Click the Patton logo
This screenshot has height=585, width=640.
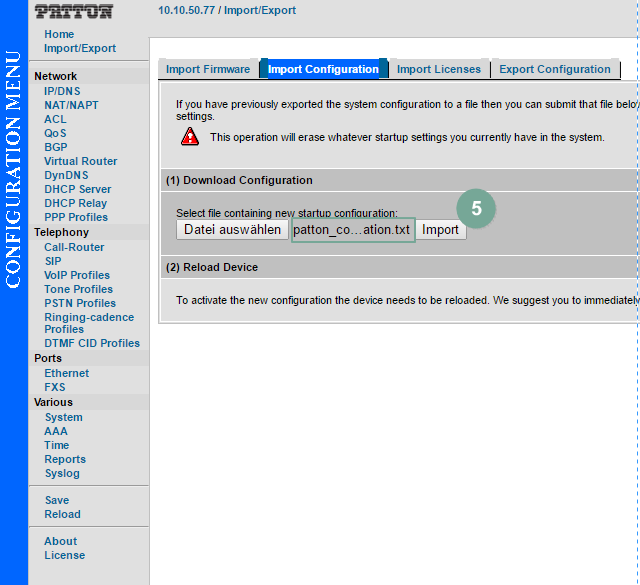(74, 12)
